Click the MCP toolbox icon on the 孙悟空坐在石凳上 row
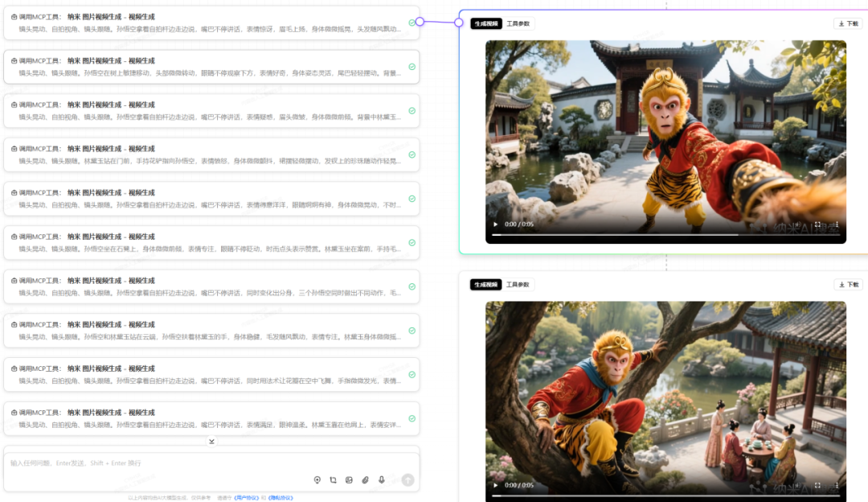 click(x=14, y=237)
